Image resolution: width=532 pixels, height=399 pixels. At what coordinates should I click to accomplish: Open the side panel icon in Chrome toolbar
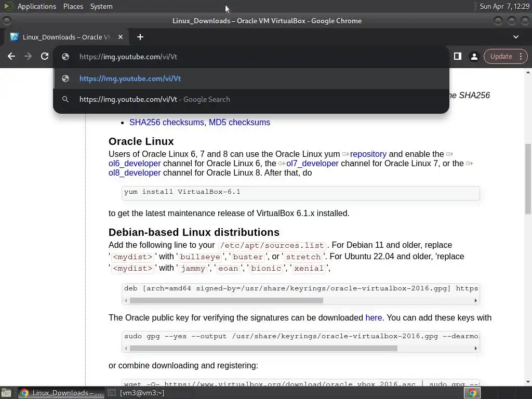click(457, 56)
